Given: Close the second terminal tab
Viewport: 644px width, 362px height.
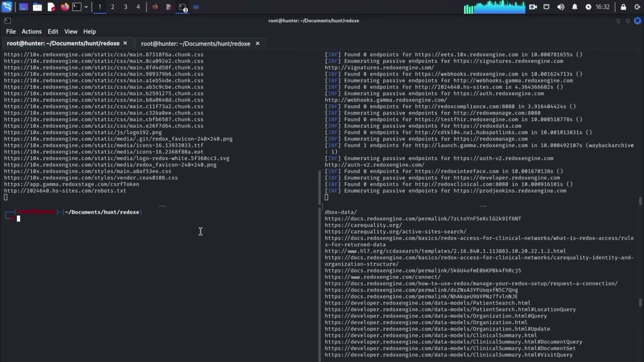Looking at the screenshot, I should pos(257,43).
